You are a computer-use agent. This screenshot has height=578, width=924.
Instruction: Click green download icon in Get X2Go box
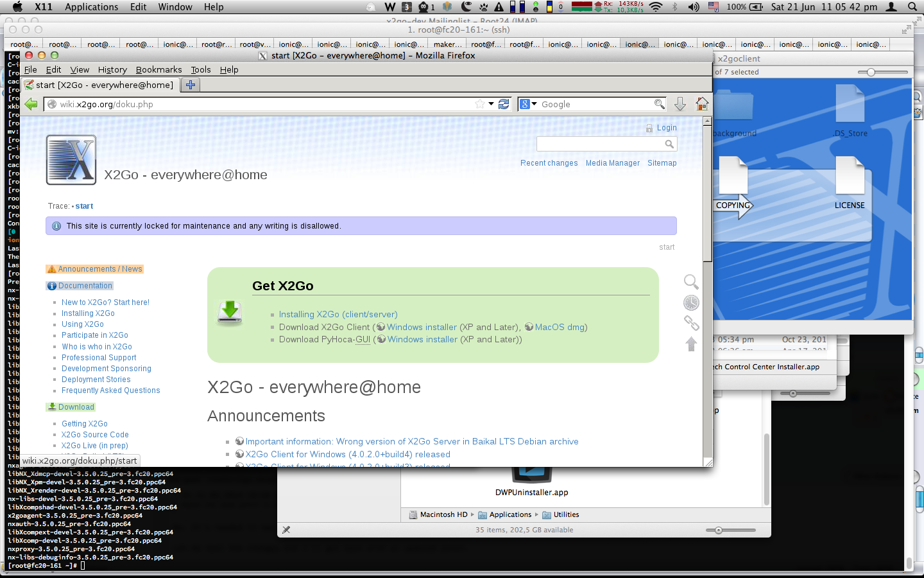coord(229,313)
